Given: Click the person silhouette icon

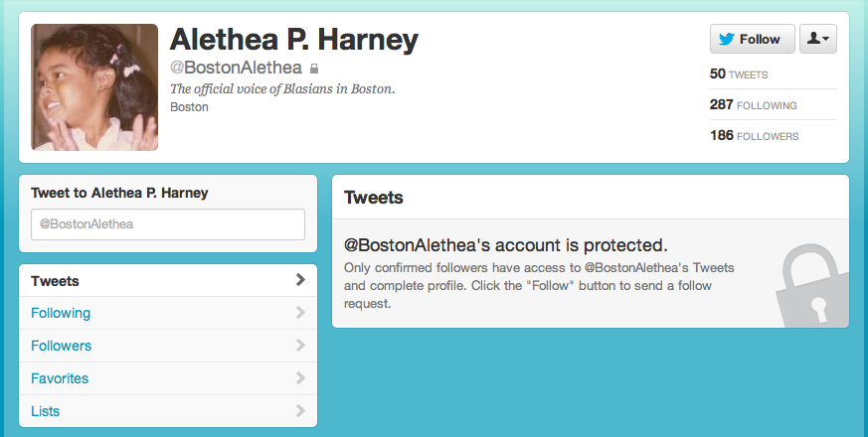Looking at the screenshot, I should coord(813,38).
